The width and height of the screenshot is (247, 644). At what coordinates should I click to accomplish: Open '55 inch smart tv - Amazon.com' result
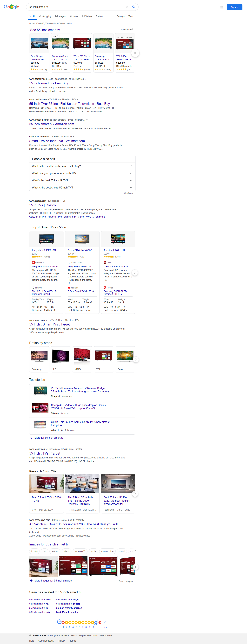click(52, 124)
